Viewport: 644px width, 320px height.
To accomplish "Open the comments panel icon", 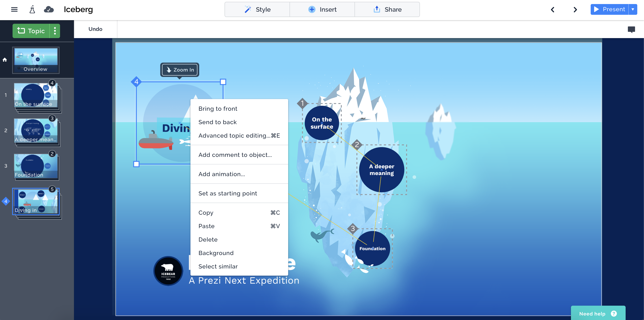I will 631,30.
